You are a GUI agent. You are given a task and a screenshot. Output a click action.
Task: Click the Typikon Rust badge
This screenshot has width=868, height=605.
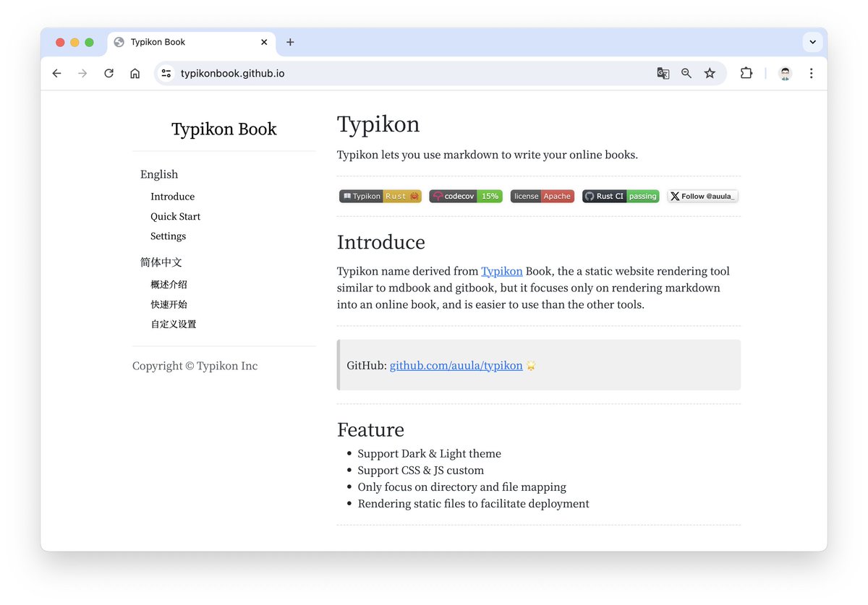tap(380, 196)
